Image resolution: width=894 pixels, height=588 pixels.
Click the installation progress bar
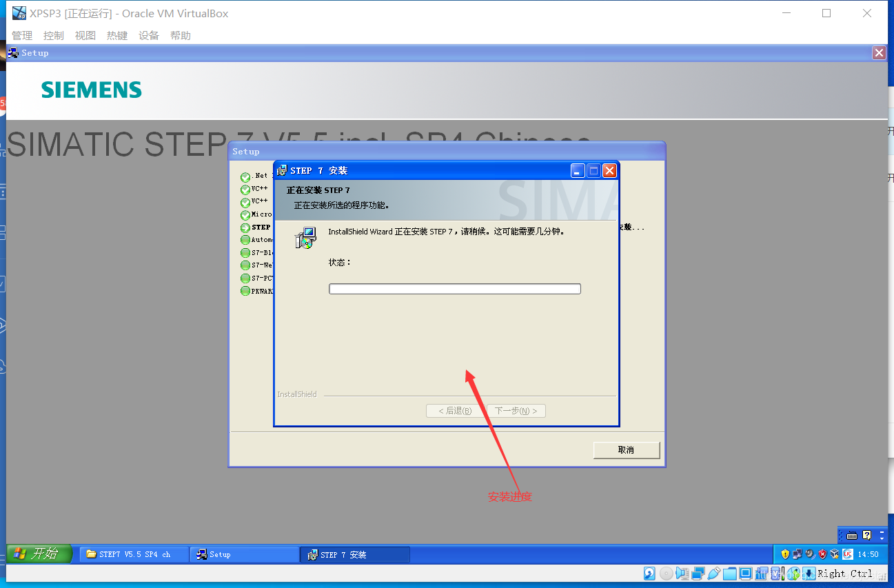(455, 289)
